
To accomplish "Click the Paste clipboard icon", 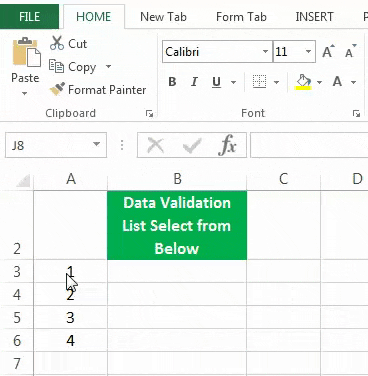I will tap(26, 52).
